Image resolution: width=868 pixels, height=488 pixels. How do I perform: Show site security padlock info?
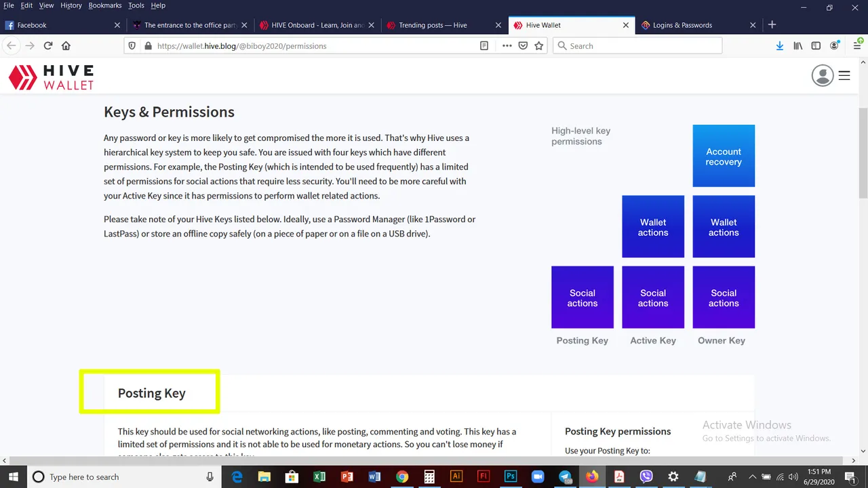149,46
